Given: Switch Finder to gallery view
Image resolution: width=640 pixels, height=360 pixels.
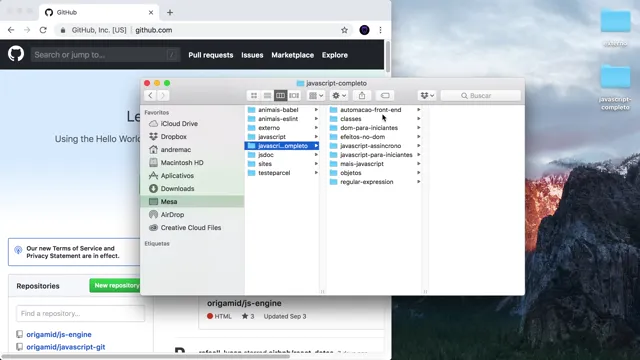Looking at the screenshot, I should 294,96.
